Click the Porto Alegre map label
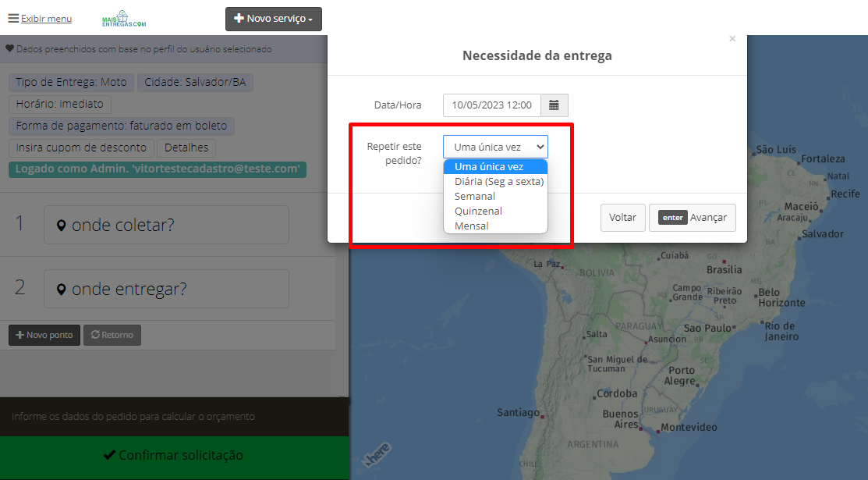 [x=682, y=375]
